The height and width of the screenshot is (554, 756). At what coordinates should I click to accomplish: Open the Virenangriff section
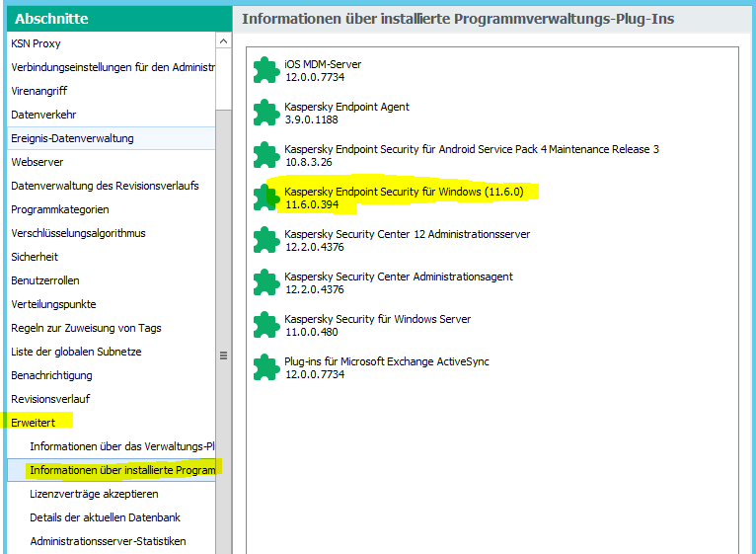coord(112,91)
